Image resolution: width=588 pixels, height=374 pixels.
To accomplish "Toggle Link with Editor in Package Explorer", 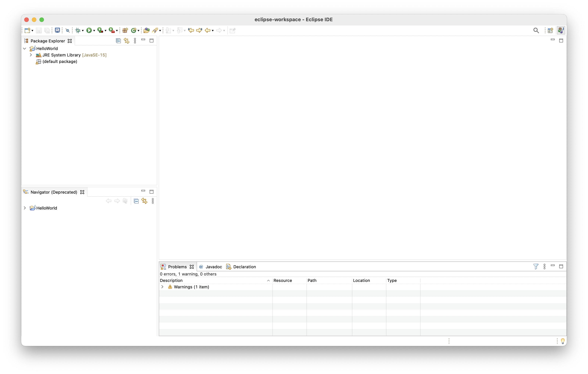I will click(127, 41).
